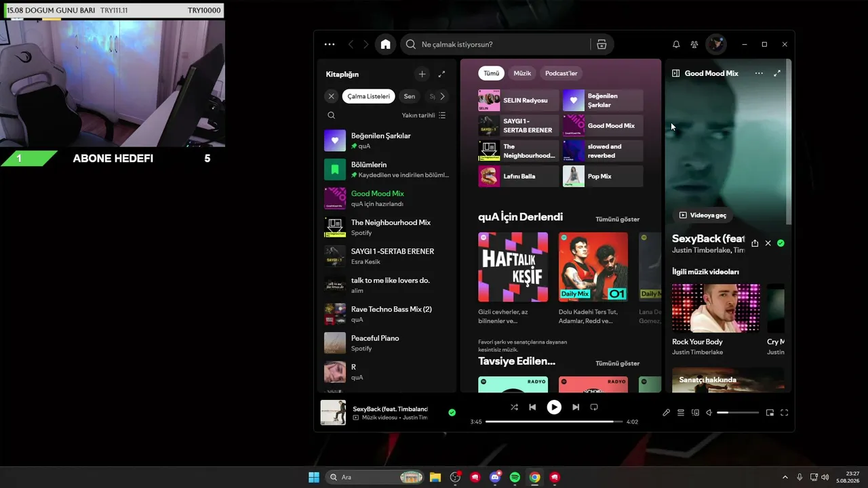Select the Müzik tab
The height and width of the screenshot is (488, 868).
[x=522, y=73]
